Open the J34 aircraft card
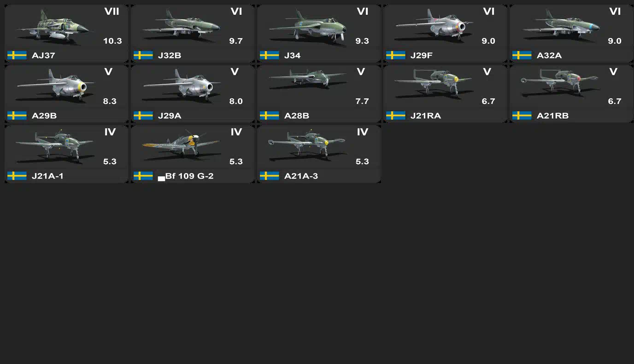The width and height of the screenshot is (634, 364). 319,34
